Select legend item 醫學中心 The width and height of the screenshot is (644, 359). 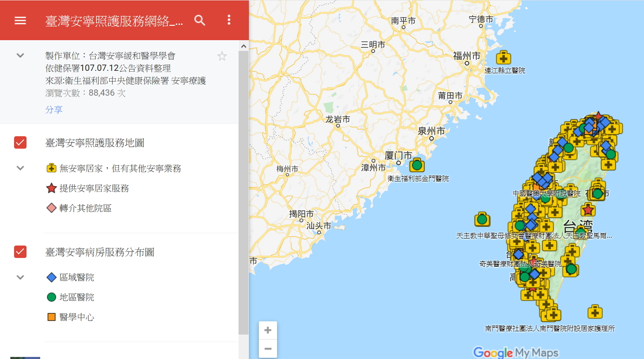coord(77,317)
